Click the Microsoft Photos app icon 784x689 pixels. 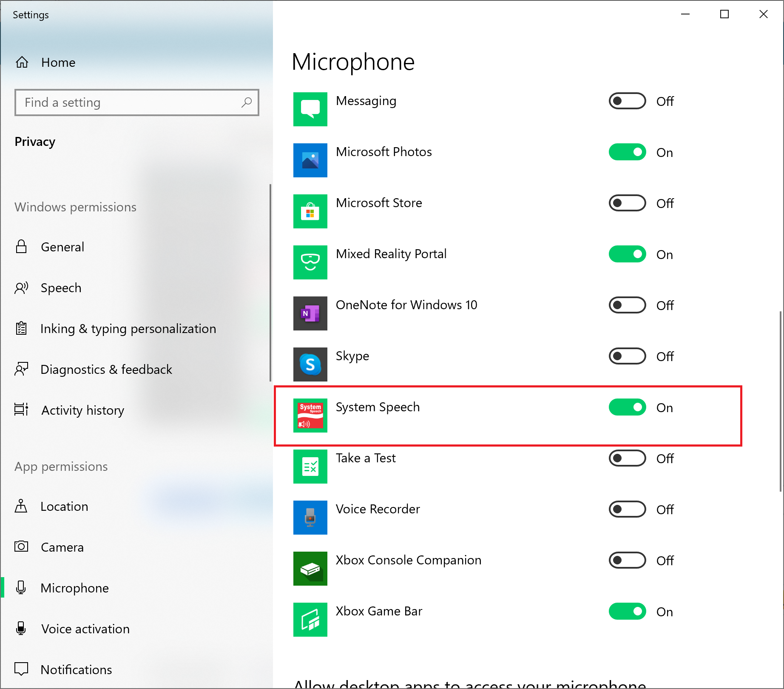coord(310,160)
